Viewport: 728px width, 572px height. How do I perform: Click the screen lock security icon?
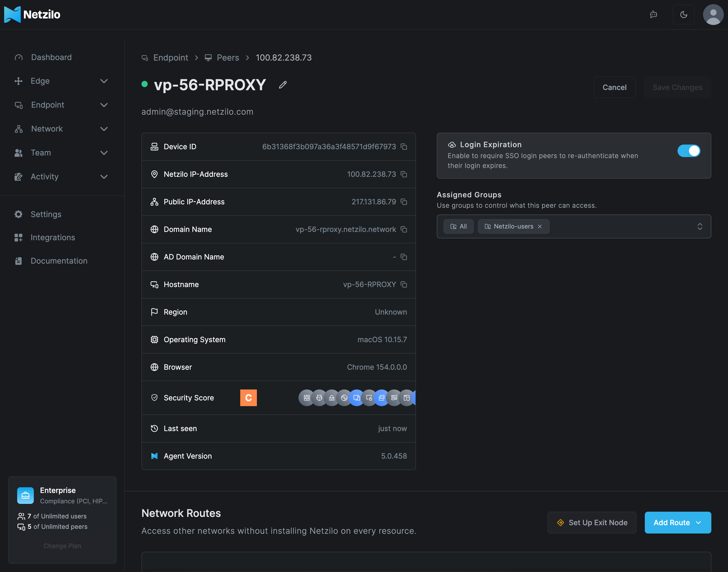(x=369, y=398)
